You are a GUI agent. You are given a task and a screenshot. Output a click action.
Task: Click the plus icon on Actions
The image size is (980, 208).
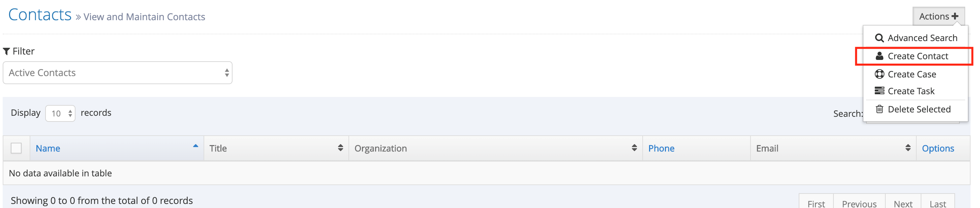(x=954, y=16)
